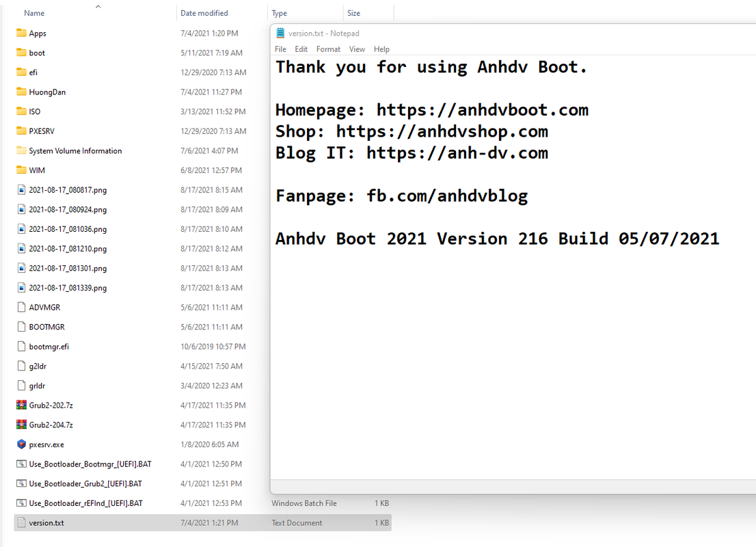Viewport: 756px width, 547px height.
Task: Click the Notepad title bar icon
Action: click(x=280, y=33)
